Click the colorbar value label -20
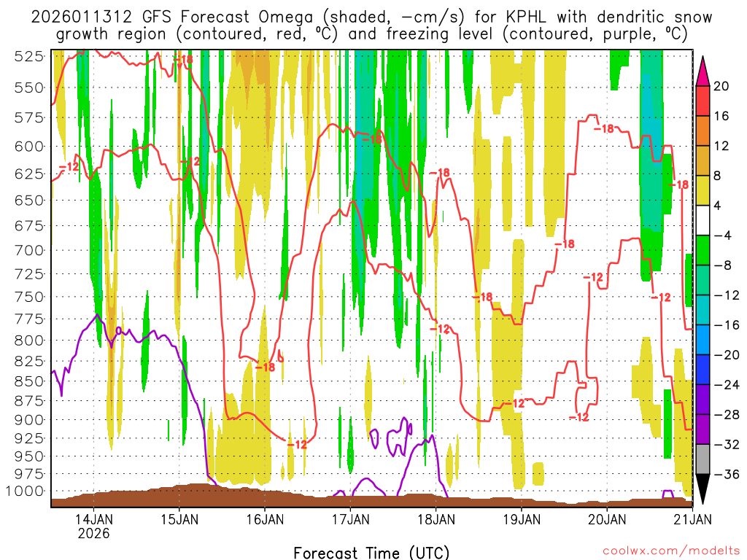 pos(727,355)
